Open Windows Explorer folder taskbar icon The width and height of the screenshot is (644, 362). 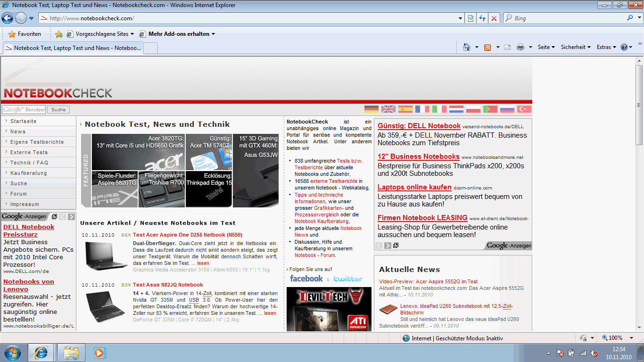(x=71, y=353)
